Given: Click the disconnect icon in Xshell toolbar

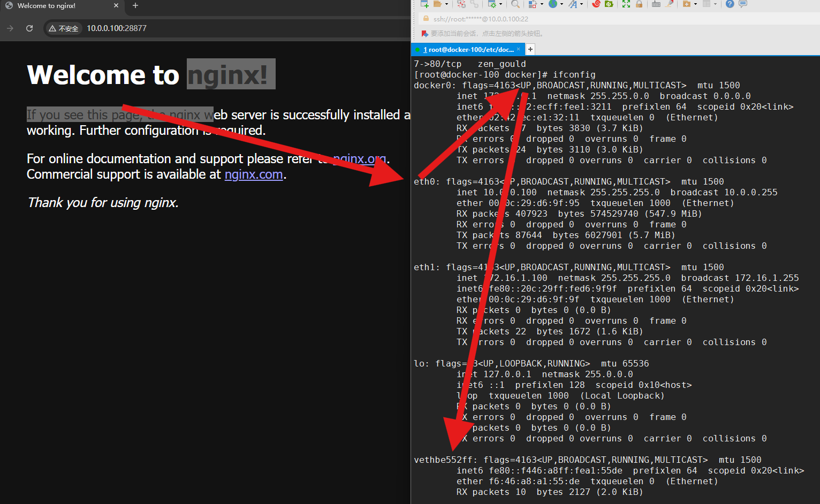Looking at the screenshot, I should coord(461,4).
